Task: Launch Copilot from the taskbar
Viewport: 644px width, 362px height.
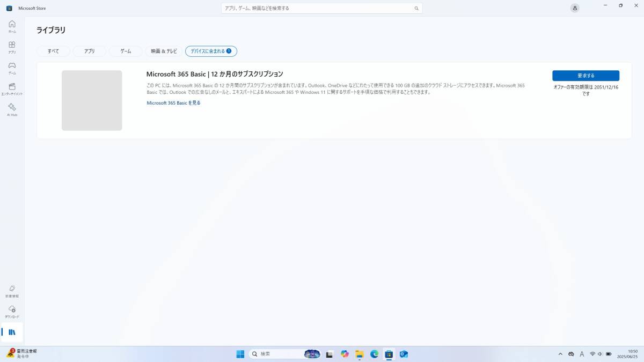Action: [345, 354]
